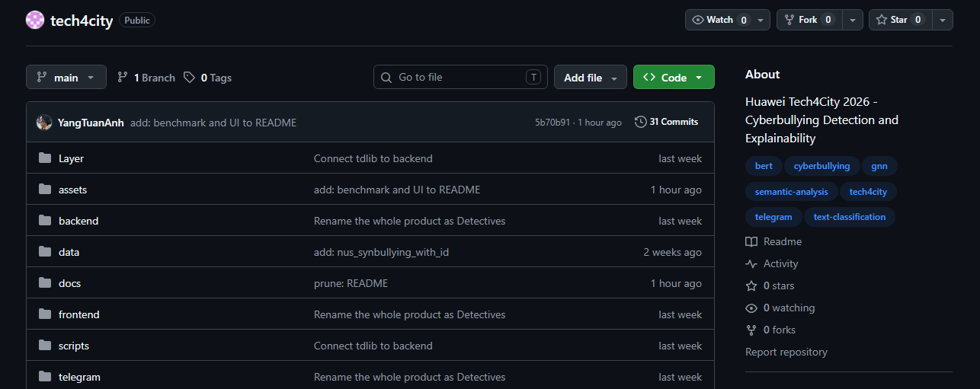Open the backend folder
This screenshot has width=980, height=389.
coord(78,221)
